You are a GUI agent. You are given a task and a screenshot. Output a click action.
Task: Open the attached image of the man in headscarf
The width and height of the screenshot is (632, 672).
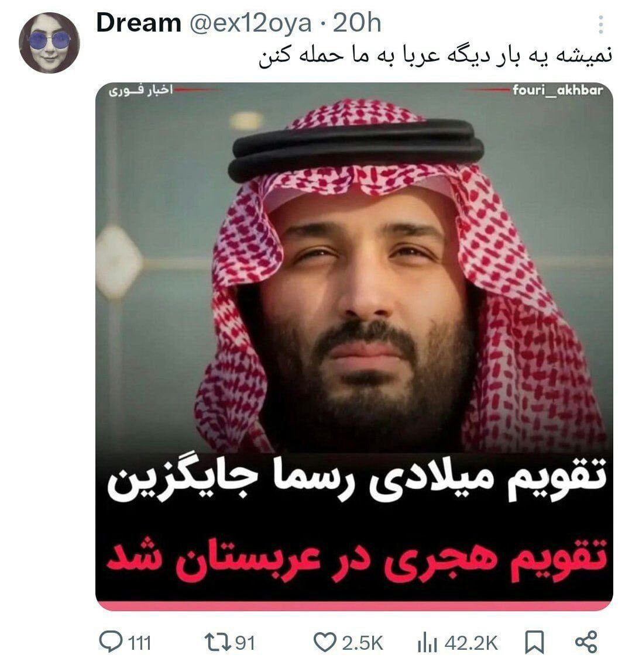tap(354, 346)
